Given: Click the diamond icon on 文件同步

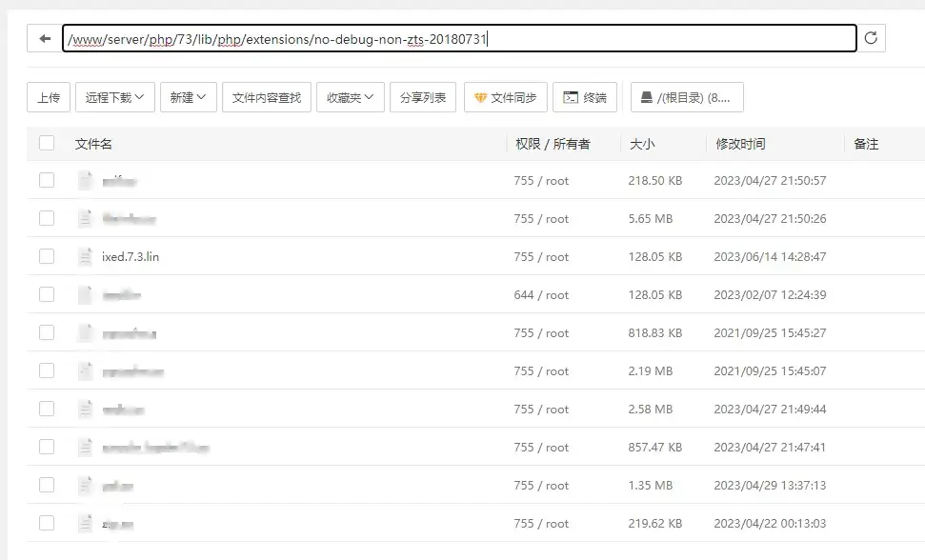Looking at the screenshot, I should (480, 97).
